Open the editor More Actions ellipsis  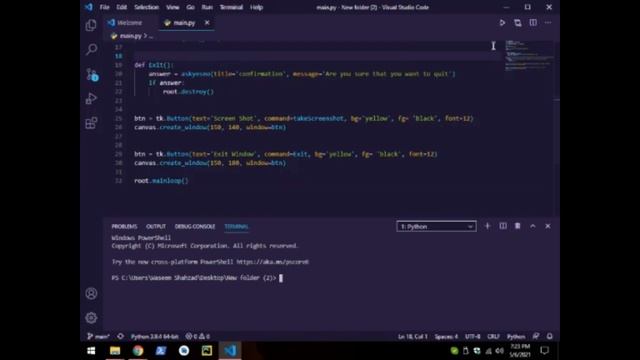click(x=548, y=23)
